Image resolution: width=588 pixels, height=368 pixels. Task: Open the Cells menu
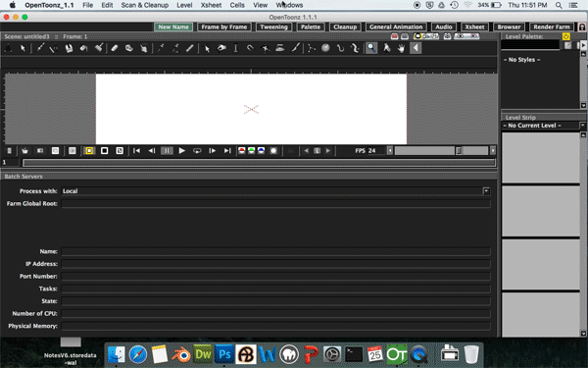[237, 5]
